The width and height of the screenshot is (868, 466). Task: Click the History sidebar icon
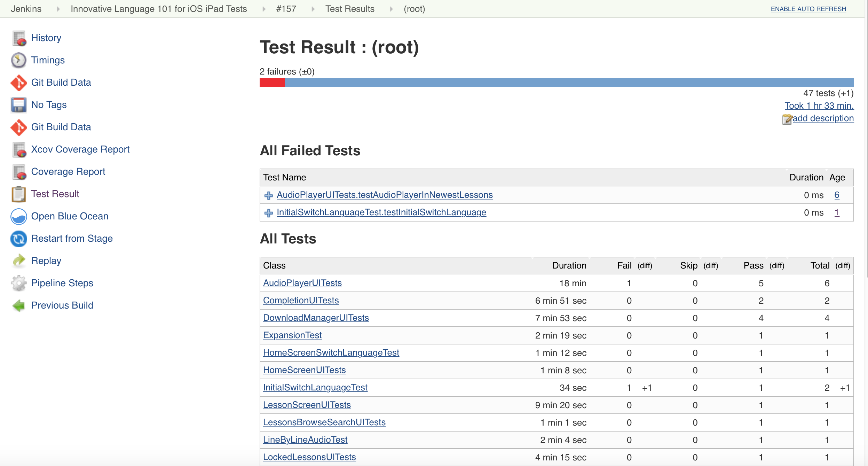(x=19, y=38)
